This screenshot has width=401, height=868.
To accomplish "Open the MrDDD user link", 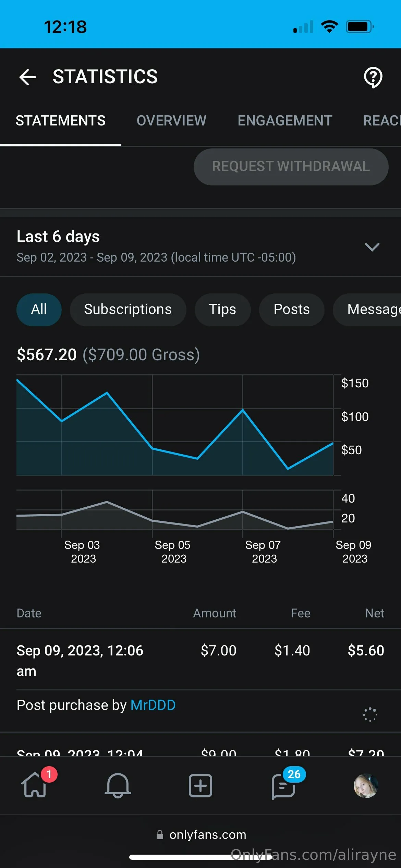I will point(153,706).
